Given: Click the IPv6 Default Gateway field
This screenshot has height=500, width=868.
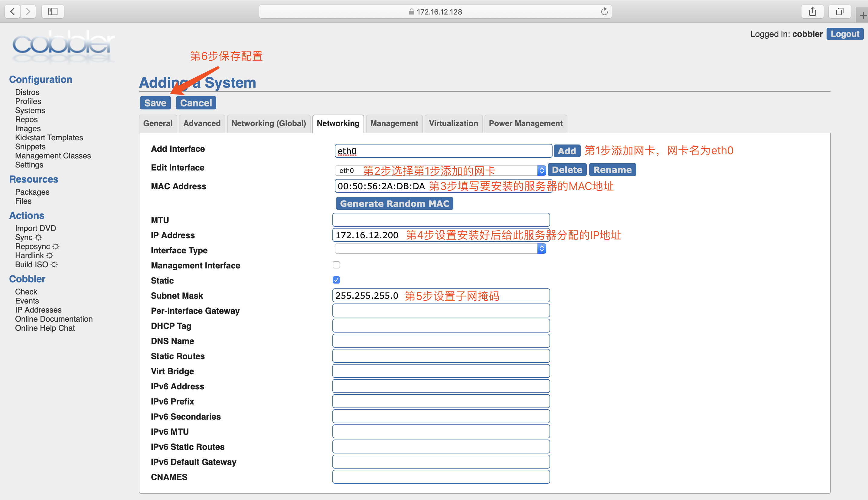Looking at the screenshot, I should tap(441, 462).
